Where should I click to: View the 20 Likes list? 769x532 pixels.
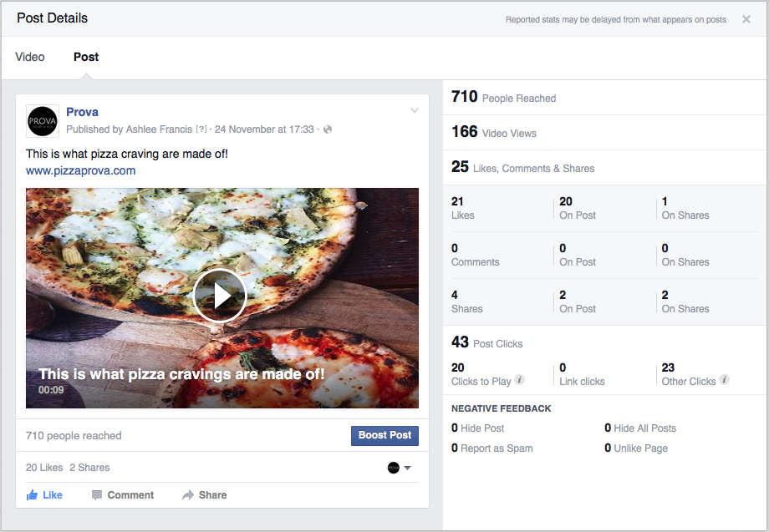(44, 468)
